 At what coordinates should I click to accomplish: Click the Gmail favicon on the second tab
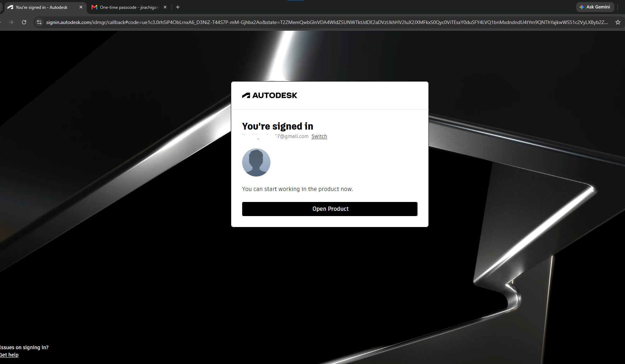(x=94, y=7)
